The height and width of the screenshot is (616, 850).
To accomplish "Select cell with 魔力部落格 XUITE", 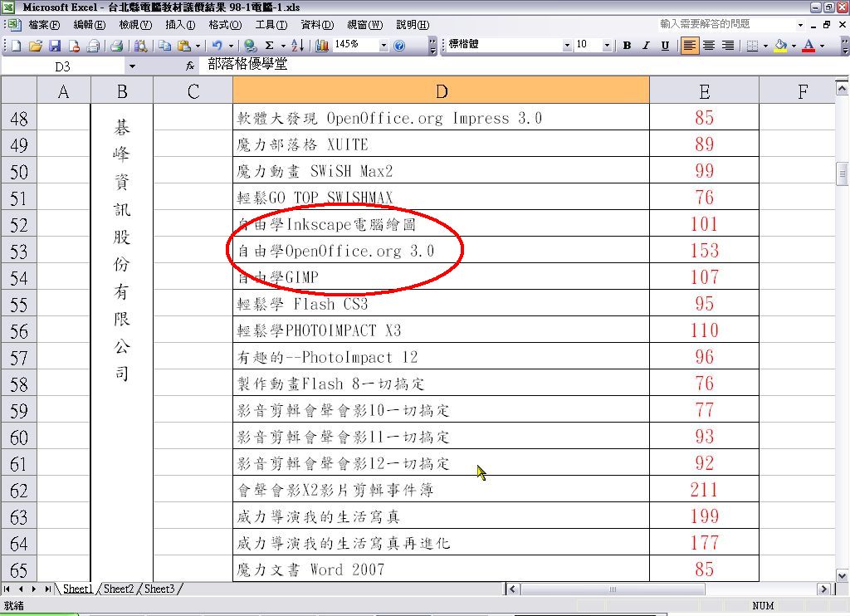I will [441, 144].
